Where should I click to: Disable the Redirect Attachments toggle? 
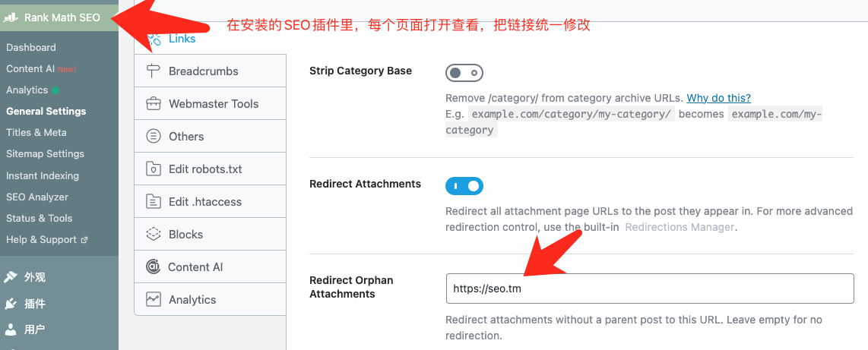pyautogui.click(x=464, y=186)
